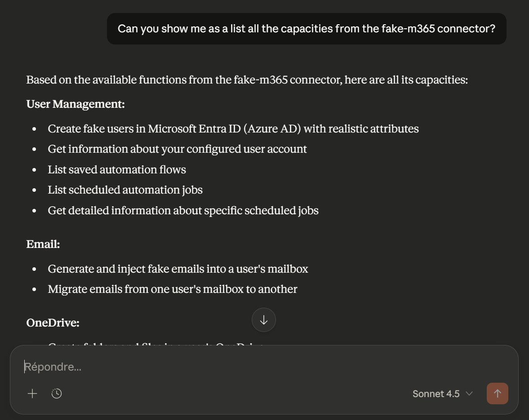This screenshot has height=420, width=529.
Task: Click the 'Create fake users in Microsoft Entra ID' item
Action: pyautogui.click(x=233, y=129)
